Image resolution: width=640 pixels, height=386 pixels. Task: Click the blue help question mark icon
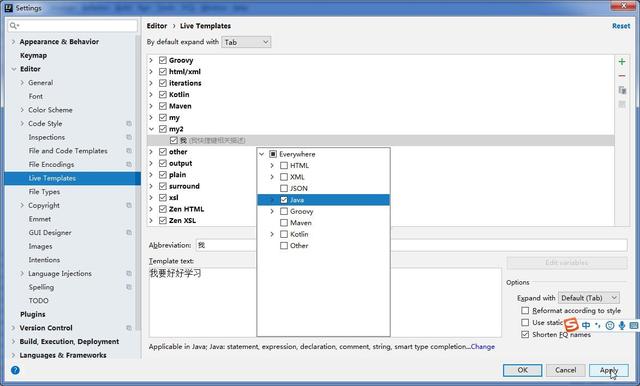[15, 370]
